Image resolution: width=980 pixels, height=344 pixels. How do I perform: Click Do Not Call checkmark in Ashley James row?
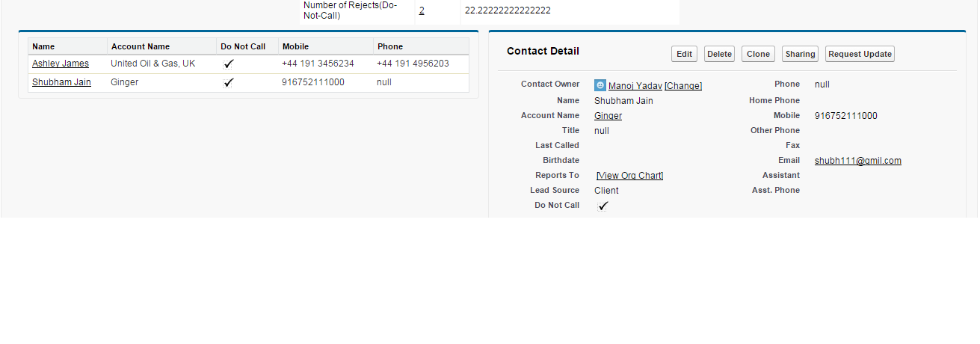(229, 64)
